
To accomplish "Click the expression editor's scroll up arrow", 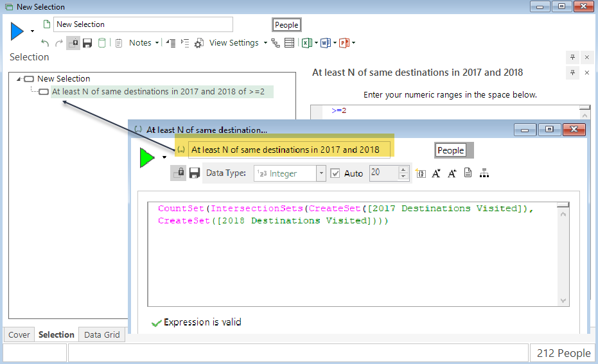I will pos(563,214).
